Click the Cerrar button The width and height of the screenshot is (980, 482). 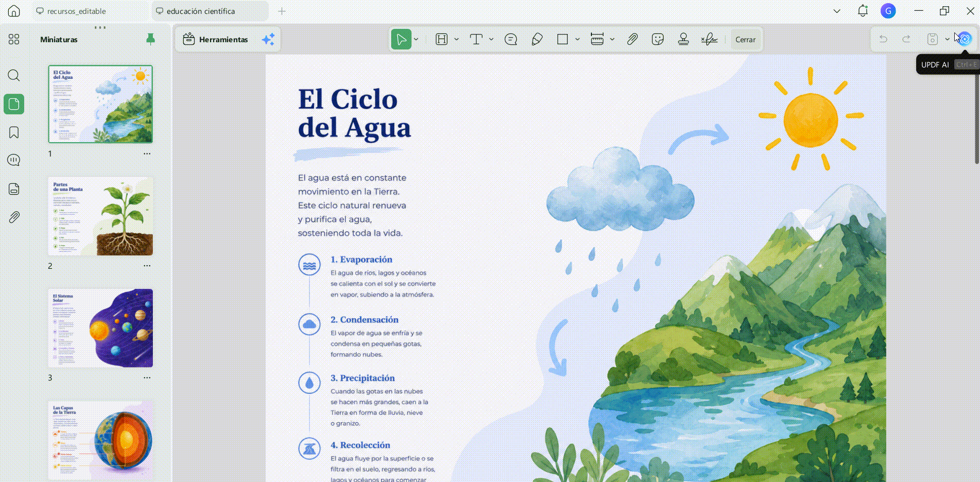coord(745,39)
